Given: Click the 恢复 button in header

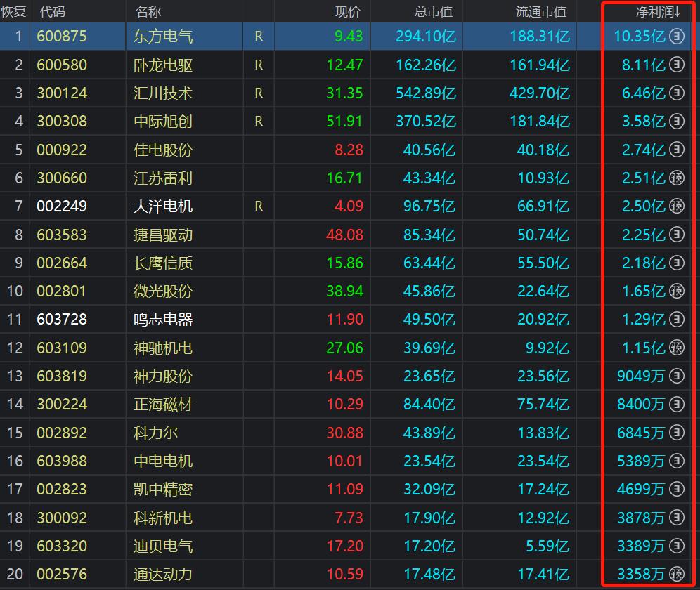Looking at the screenshot, I should pos(13,12).
